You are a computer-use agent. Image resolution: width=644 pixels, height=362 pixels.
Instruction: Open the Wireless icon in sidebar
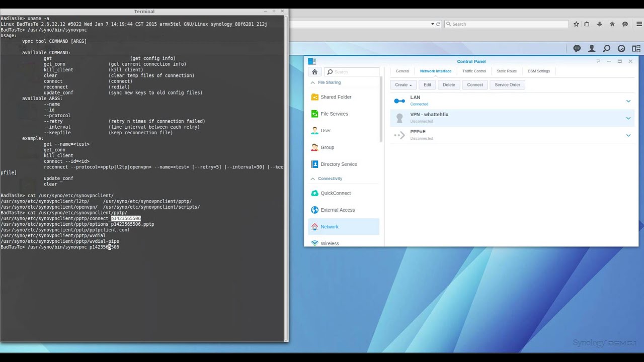point(314,243)
